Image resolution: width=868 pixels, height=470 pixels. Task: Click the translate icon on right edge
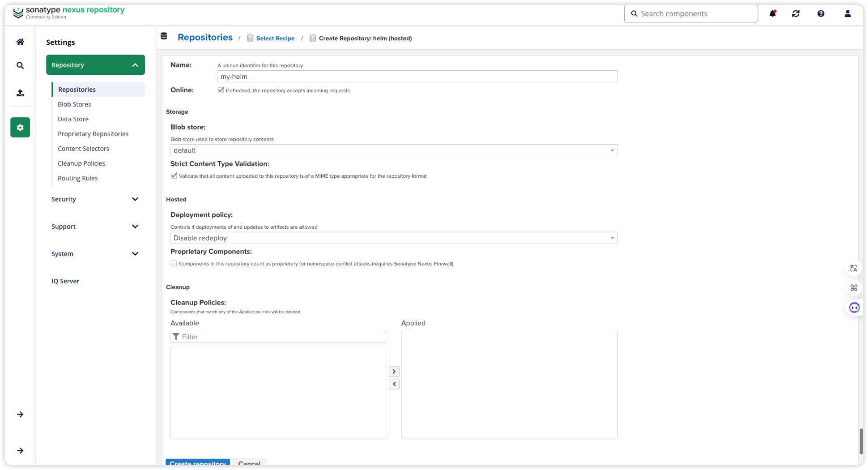tap(854, 269)
